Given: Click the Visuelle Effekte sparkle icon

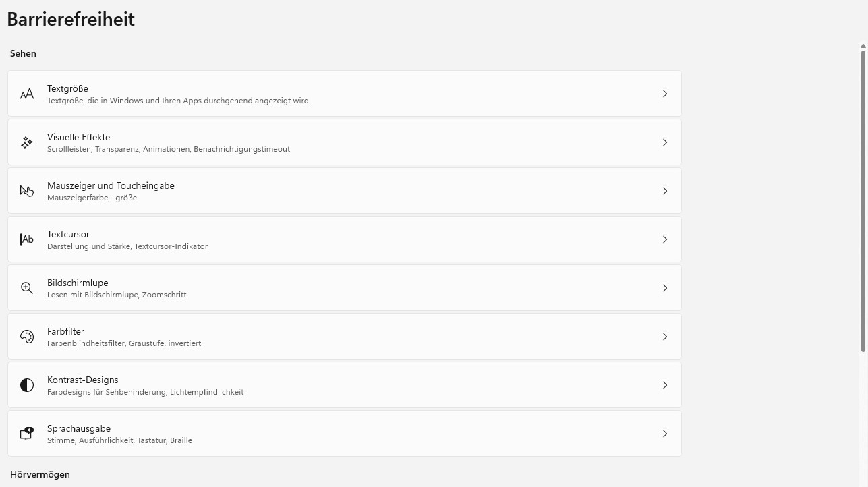Looking at the screenshot, I should pos(27,142).
